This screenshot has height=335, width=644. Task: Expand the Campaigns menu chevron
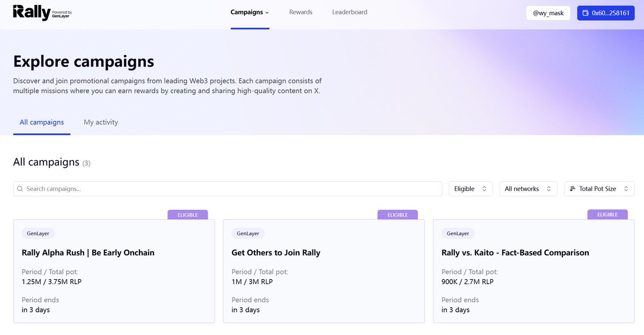tap(267, 12)
